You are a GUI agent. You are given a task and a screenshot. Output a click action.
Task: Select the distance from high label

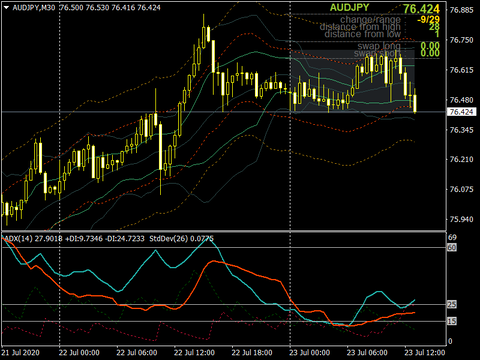pyautogui.click(x=360, y=27)
